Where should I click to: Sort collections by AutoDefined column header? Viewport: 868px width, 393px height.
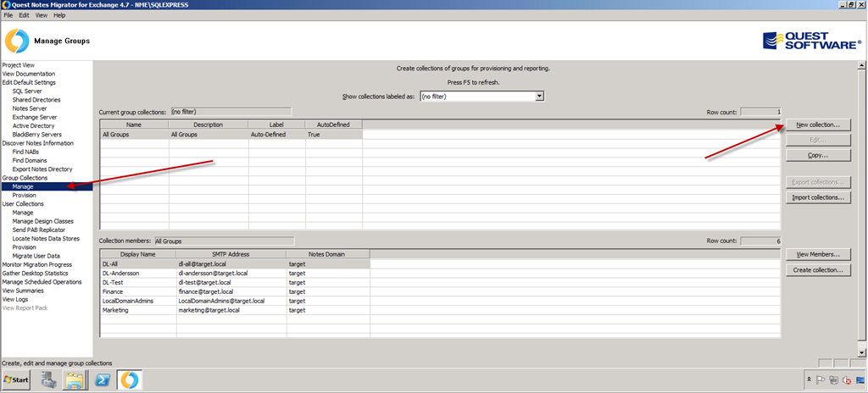(x=334, y=125)
